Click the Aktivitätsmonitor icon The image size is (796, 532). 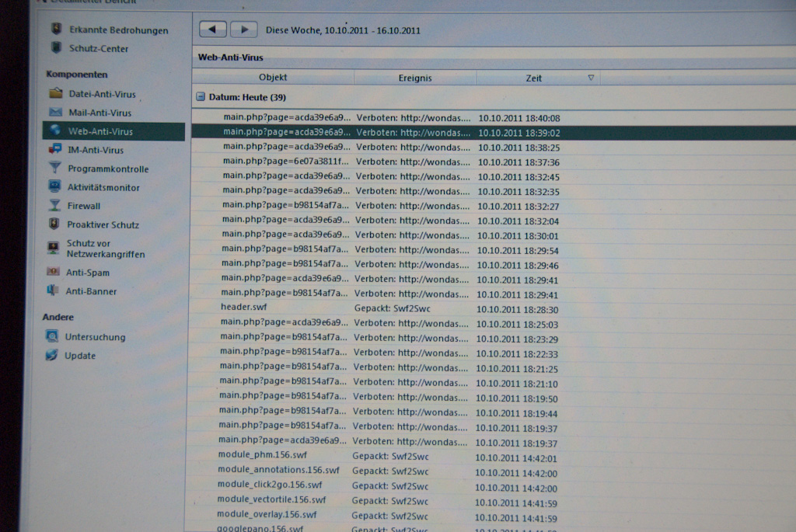[54, 186]
